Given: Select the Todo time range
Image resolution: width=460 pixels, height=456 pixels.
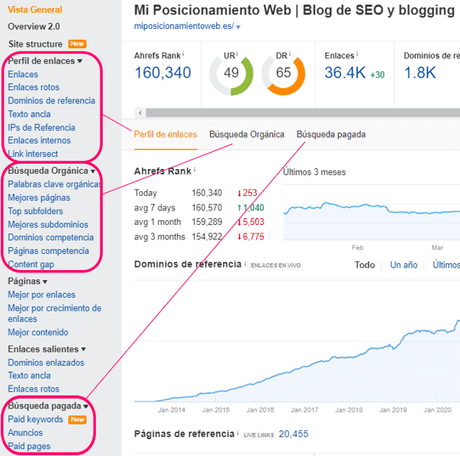Looking at the screenshot, I should (x=365, y=265).
